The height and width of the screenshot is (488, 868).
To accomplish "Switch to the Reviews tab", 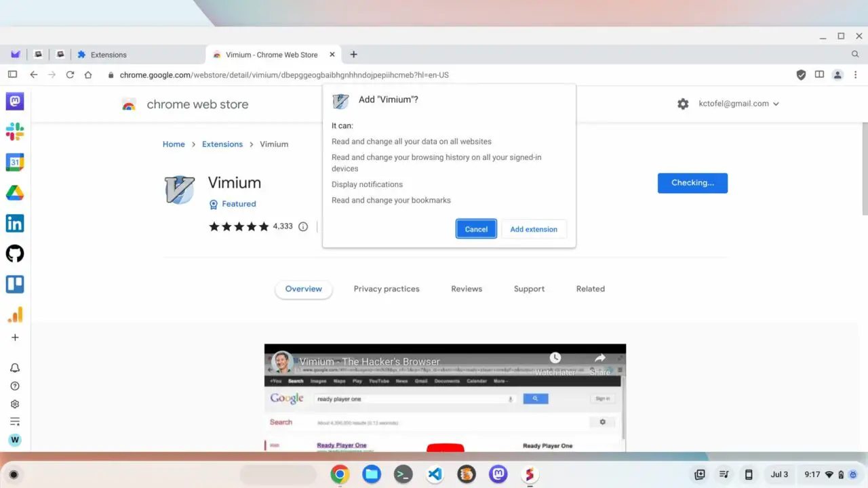I will pos(467,289).
